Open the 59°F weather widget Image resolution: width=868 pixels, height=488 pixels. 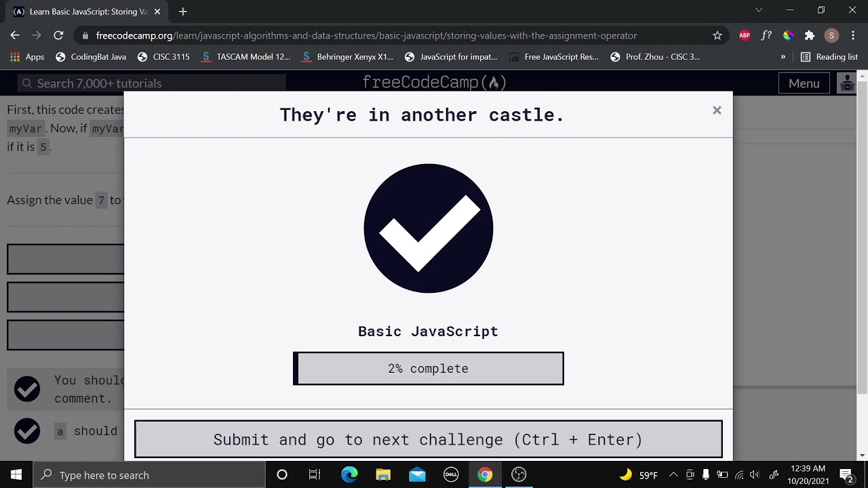639,475
